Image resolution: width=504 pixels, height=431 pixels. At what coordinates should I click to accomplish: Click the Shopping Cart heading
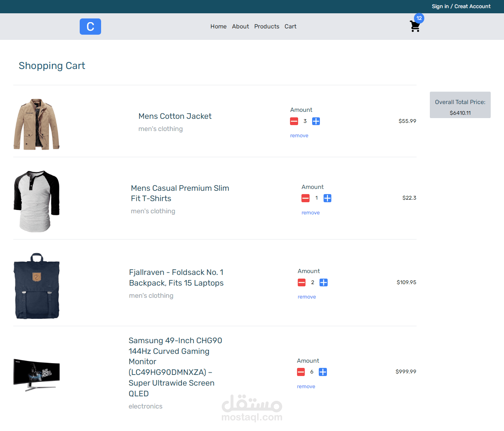point(52,66)
